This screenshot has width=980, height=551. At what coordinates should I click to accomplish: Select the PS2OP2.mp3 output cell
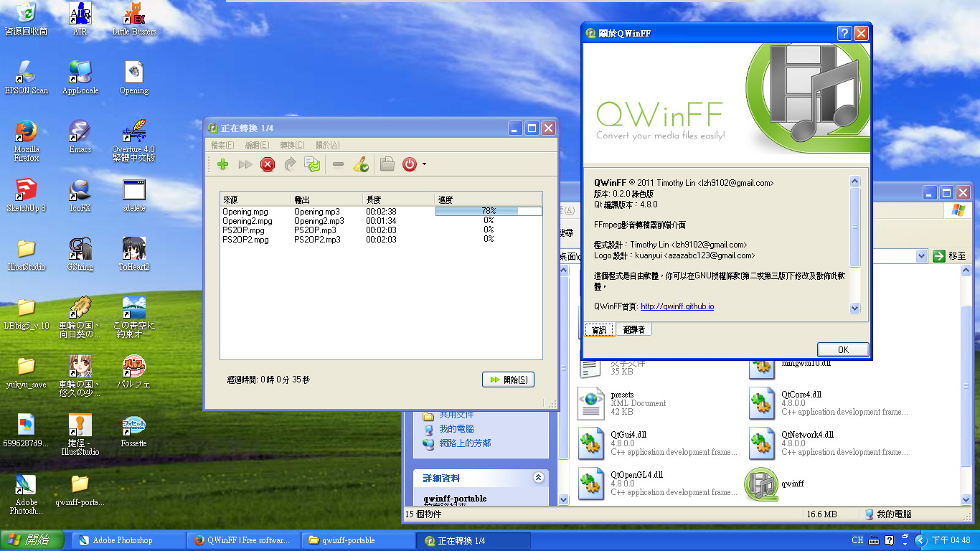point(317,240)
